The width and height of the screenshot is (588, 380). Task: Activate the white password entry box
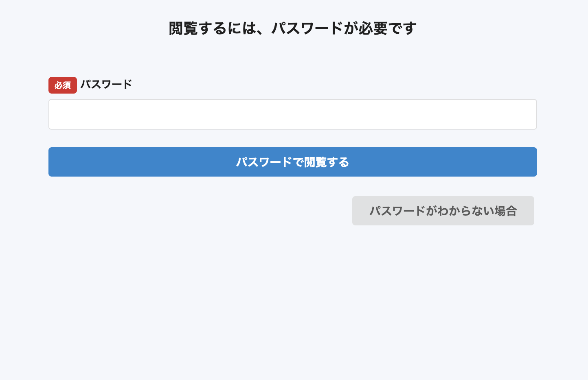[292, 114]
